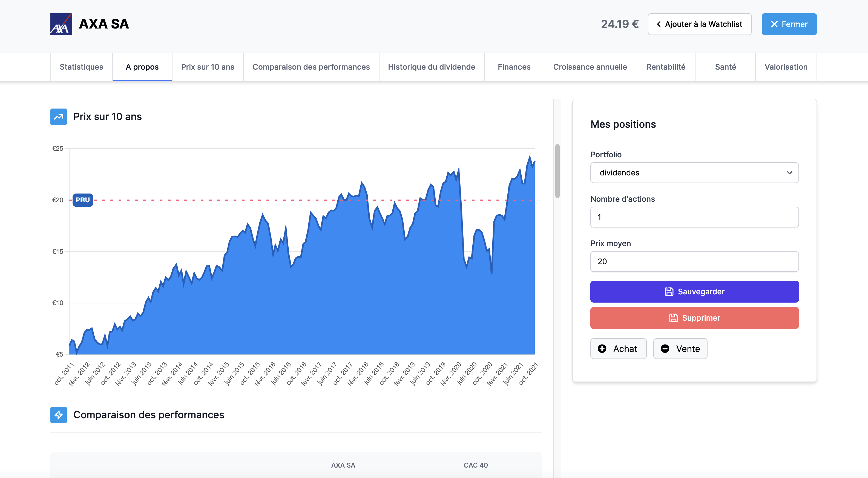The image size is (868, 478).
Task: Delete position with Supprimer button
Action: point(694,318)
